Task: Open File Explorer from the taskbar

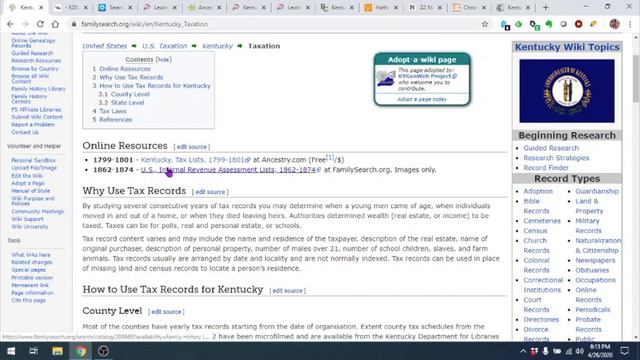Action: [x=57, y=351]
